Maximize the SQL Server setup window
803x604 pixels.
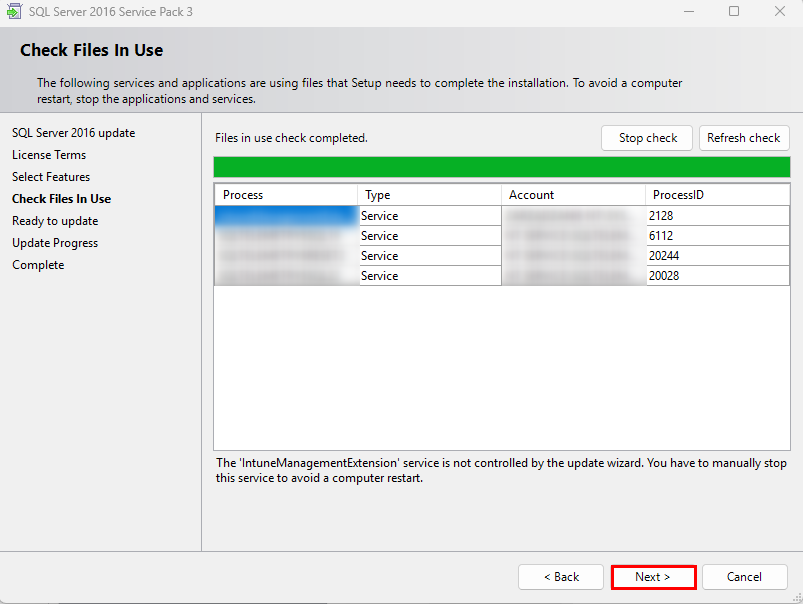pyautogui.click(x=734, y=11)
